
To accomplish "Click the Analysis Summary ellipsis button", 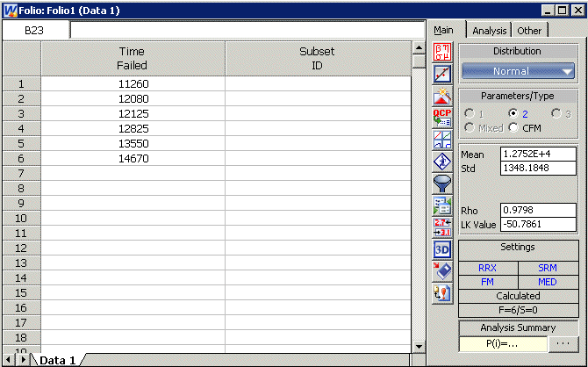I will 563,342.
